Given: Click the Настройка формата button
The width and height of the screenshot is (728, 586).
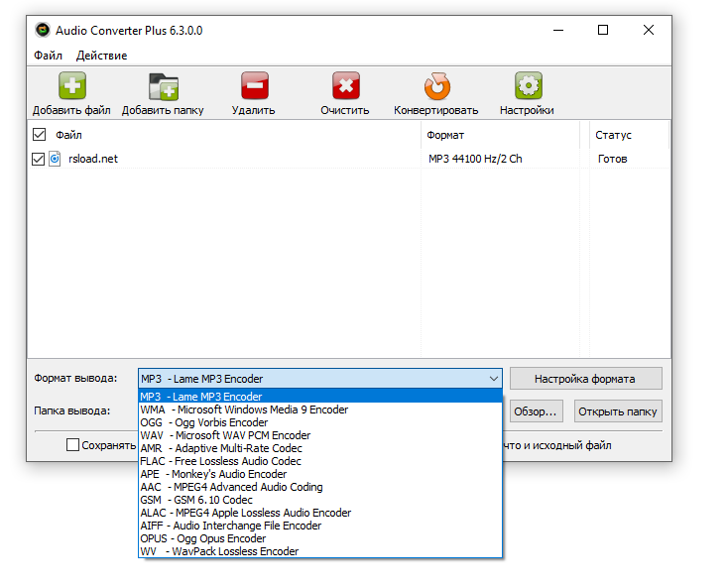Looking at the screenshot, I should (585, 379).
